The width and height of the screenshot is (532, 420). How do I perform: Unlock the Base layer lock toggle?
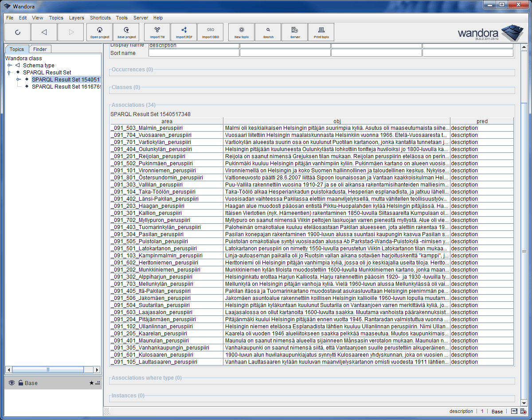(x=21, y=383)
